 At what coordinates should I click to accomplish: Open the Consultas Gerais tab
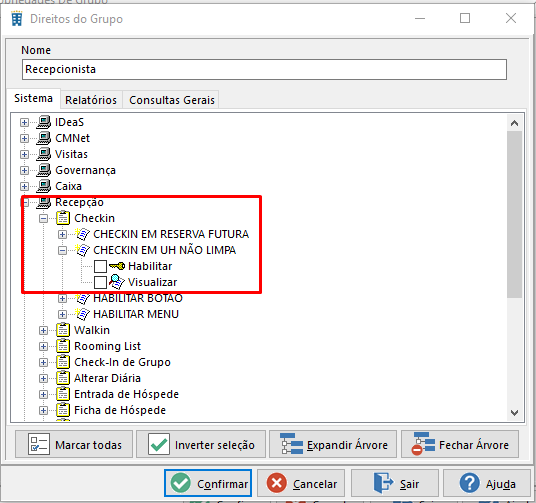[x=172, y=100]
